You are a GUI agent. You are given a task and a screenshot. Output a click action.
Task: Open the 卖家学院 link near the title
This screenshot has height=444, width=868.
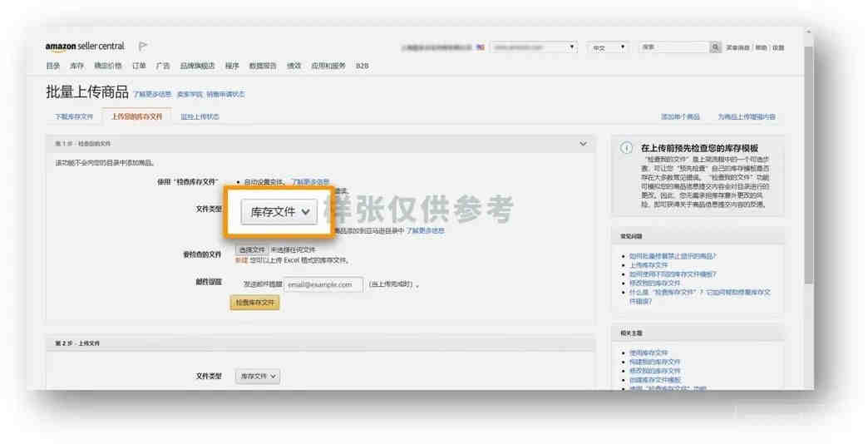point(190,95)
